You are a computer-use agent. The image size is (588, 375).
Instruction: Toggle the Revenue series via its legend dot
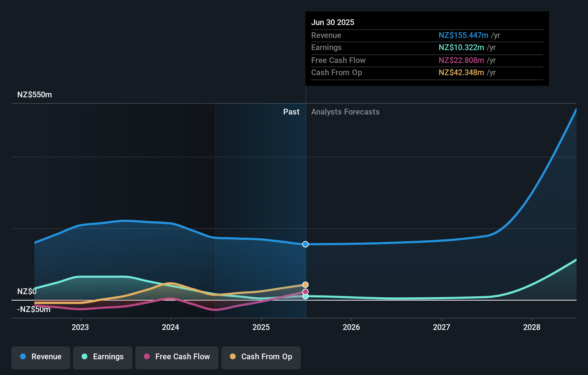coord(23,357)
